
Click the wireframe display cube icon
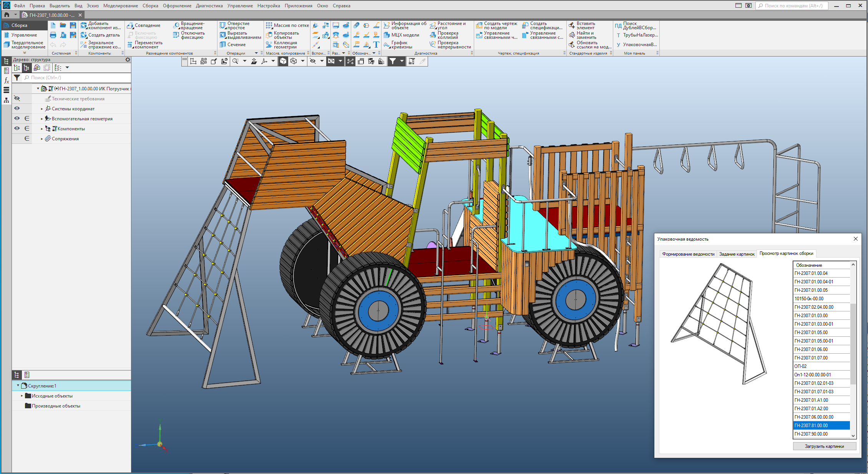(294, 61)
